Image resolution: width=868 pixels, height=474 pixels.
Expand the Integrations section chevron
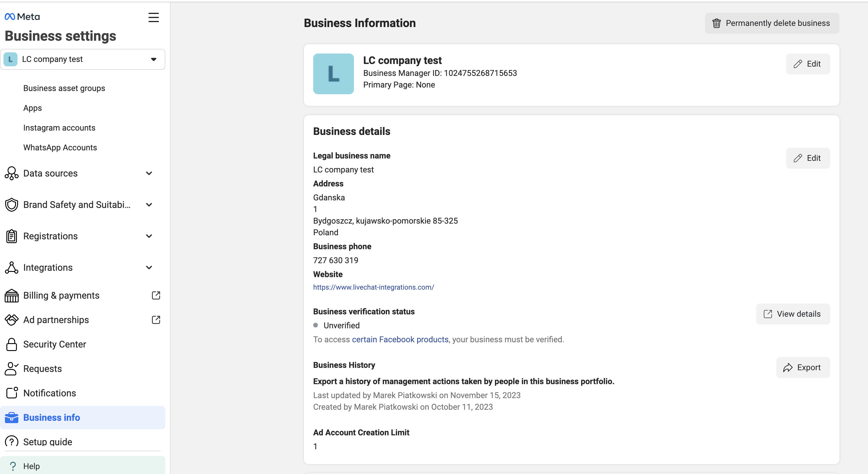pyautogui.click(x=149, y=268)
